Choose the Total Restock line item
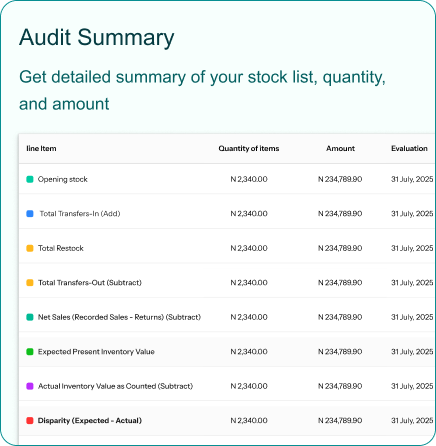This screenshot has width=436, height=446. (61, 248)
